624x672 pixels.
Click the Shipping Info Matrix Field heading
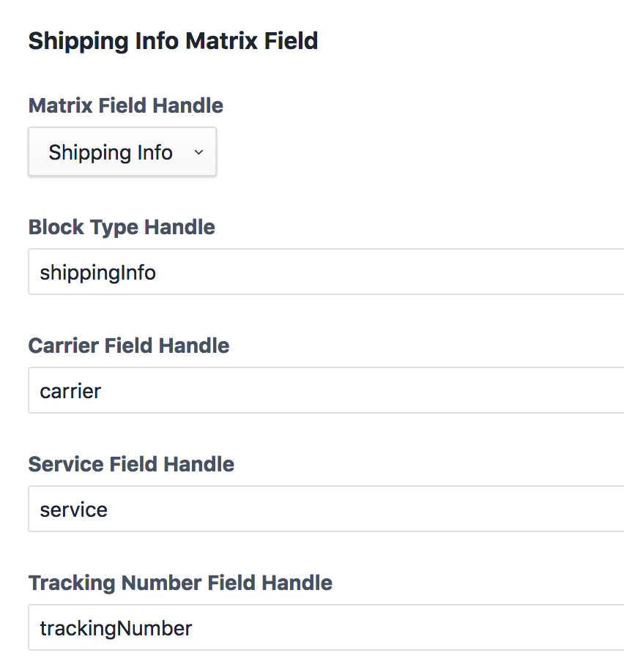(x=173, y=41)
